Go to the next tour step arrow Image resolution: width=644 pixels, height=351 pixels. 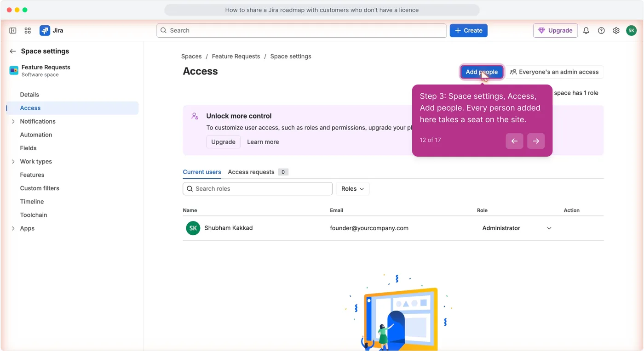(x=536, y=141)
